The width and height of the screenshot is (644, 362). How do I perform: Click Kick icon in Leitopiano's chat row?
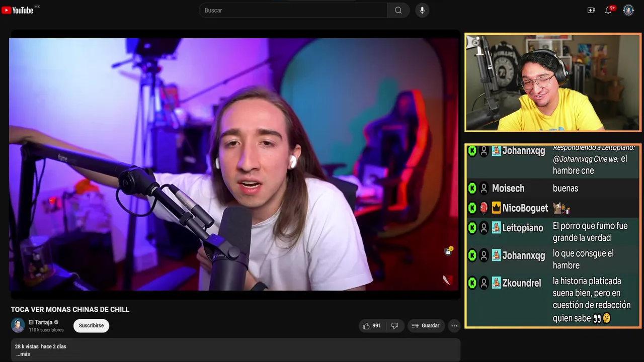472,228
